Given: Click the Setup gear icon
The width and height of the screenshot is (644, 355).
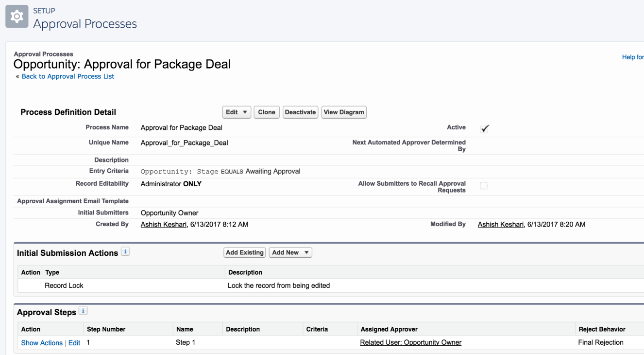Looking at the screenshot, I should pyautogui.click(x=17, y=18).
